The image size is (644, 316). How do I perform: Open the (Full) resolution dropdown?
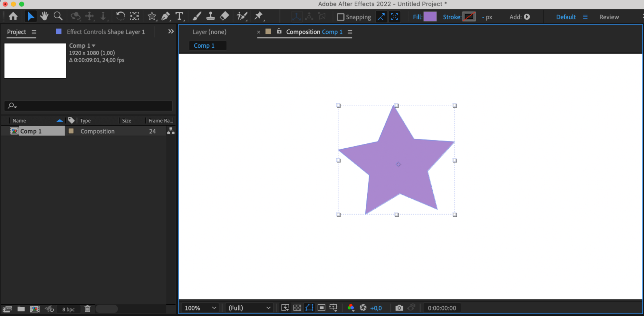[x=249, y=308]
